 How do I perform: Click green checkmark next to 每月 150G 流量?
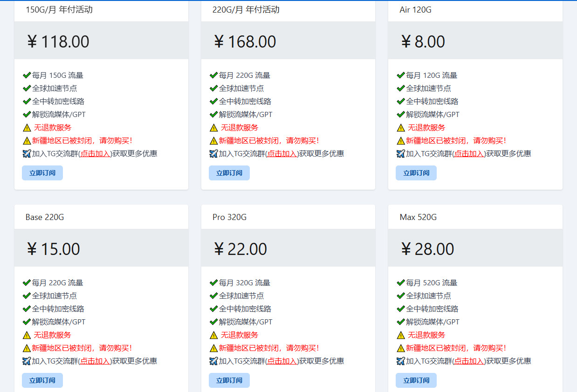[27, 75]
